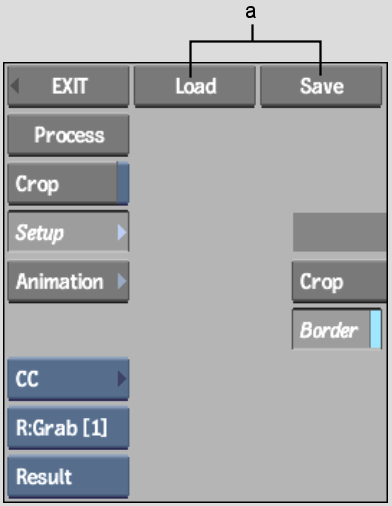Click the dark blue indicator on left Crop button

(123, 183)
